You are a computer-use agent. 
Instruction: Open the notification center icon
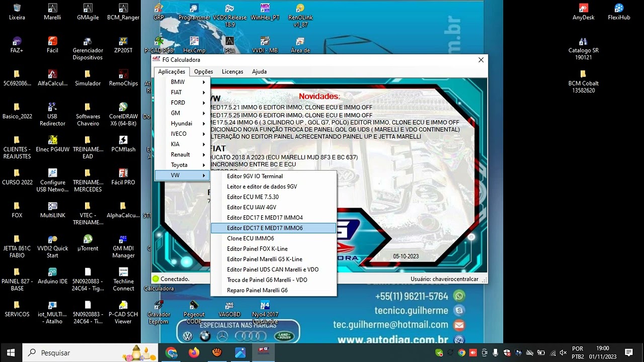(628, 352)
